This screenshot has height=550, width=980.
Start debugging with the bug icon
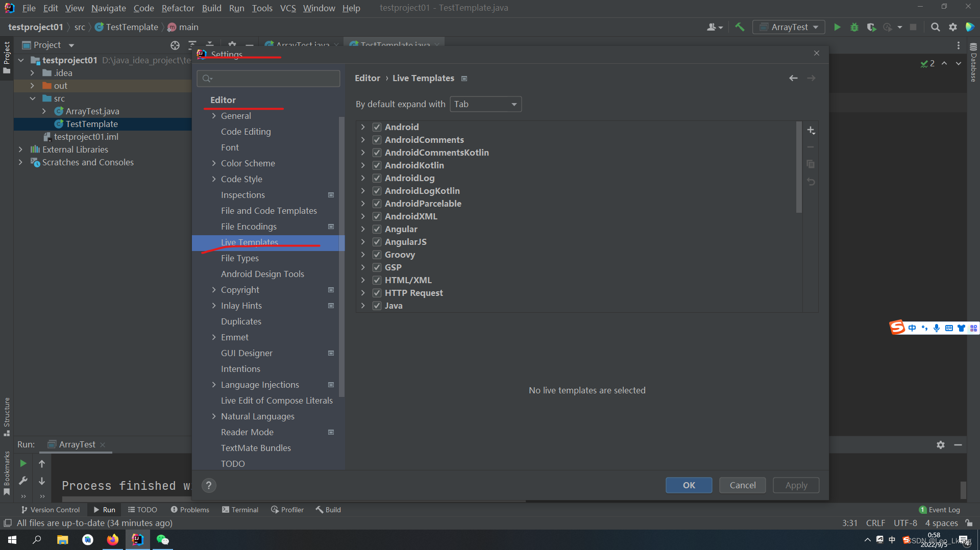854,27
